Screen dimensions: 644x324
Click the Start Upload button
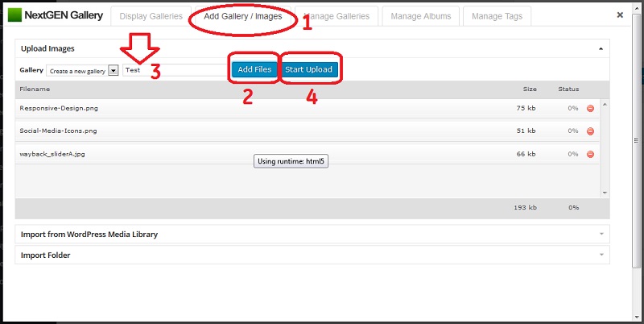308,69
